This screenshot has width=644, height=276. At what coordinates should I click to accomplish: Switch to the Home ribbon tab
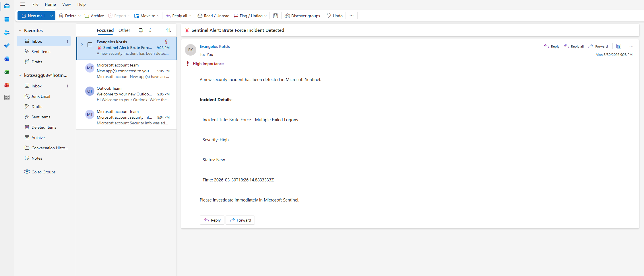tap(50, 4)
